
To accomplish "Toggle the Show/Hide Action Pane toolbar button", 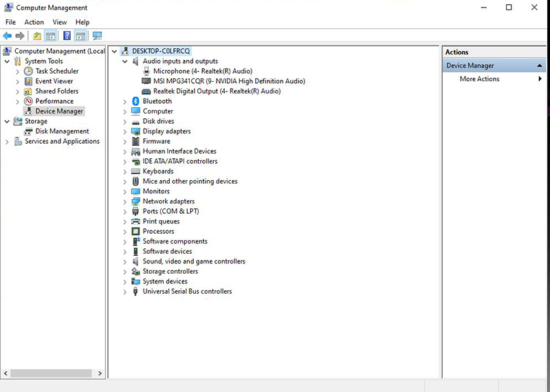I will click(80, 36).
